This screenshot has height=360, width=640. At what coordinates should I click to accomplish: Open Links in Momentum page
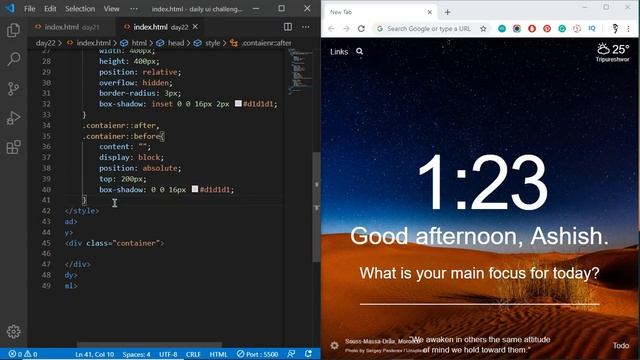[339, 52]
